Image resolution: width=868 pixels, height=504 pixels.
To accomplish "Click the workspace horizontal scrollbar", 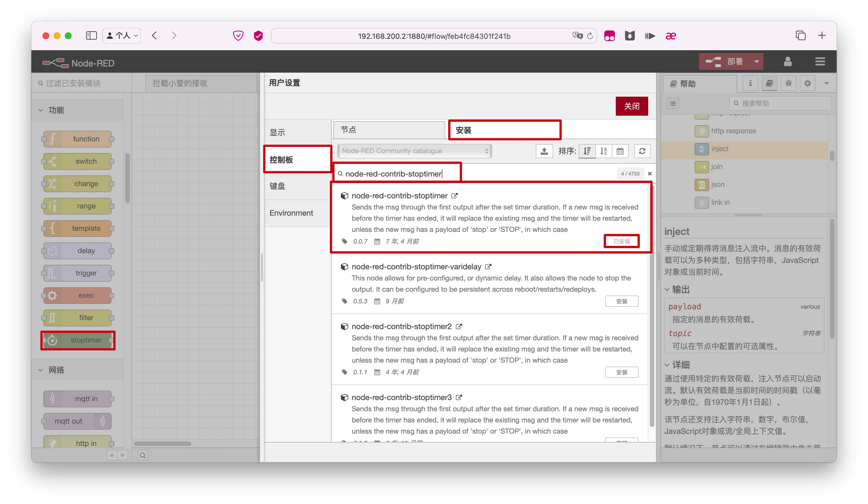I will 162,444.
